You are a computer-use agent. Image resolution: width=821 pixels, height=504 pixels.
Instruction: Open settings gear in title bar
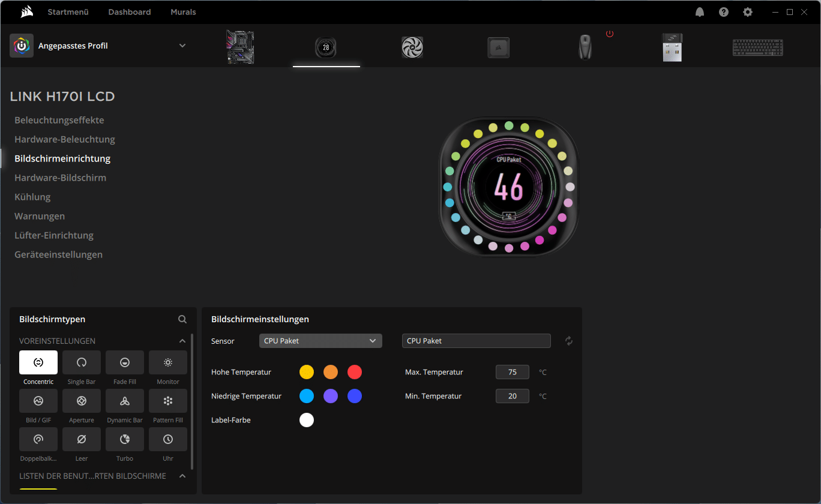747,12
